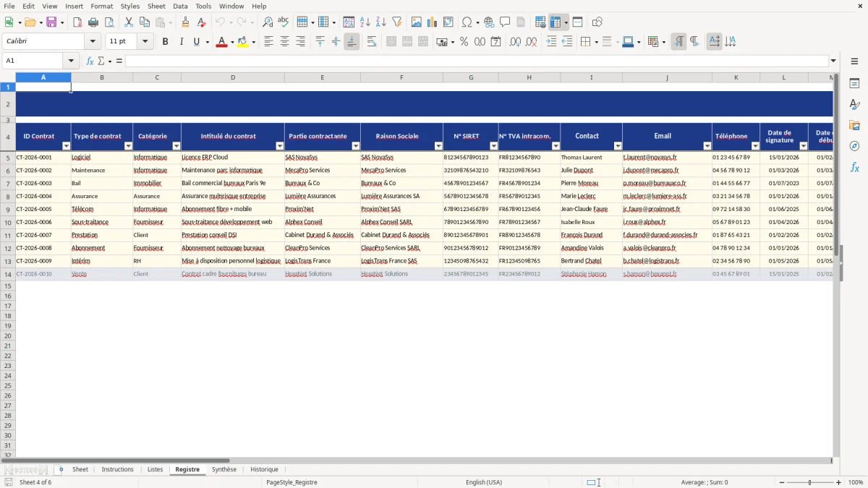Add a decimal place
Viewport: 868px width, 488px height.
(515, 42)
